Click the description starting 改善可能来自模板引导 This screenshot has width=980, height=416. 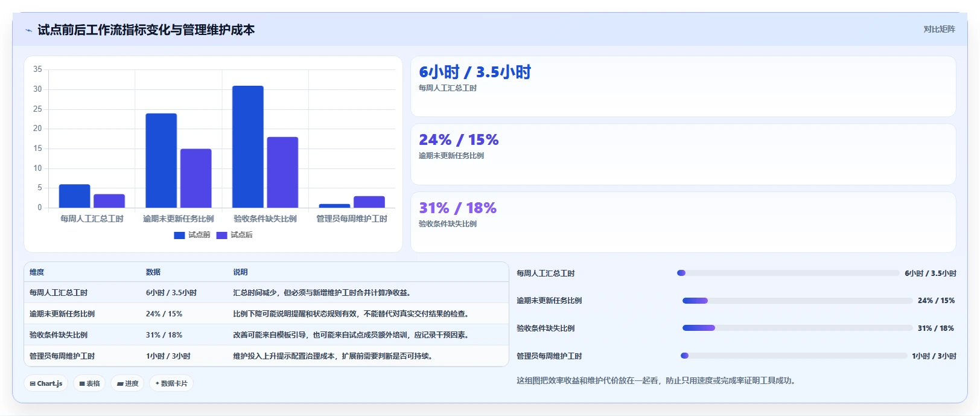pyautogui.click(x=352, y=335)
